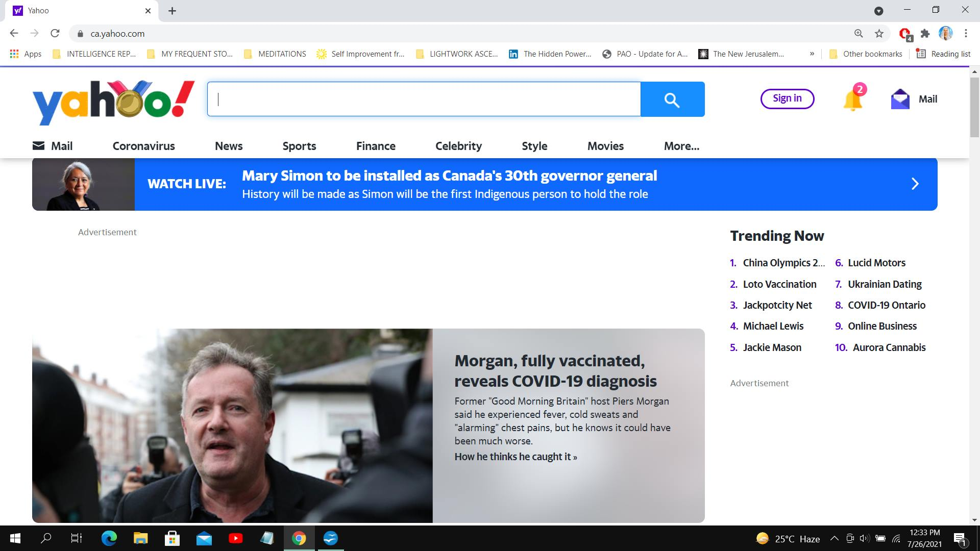This screenshot has width=980, height=551.
Task: Close the Yahoo tab
Action: pyautogui.click(x=148, y=11)
